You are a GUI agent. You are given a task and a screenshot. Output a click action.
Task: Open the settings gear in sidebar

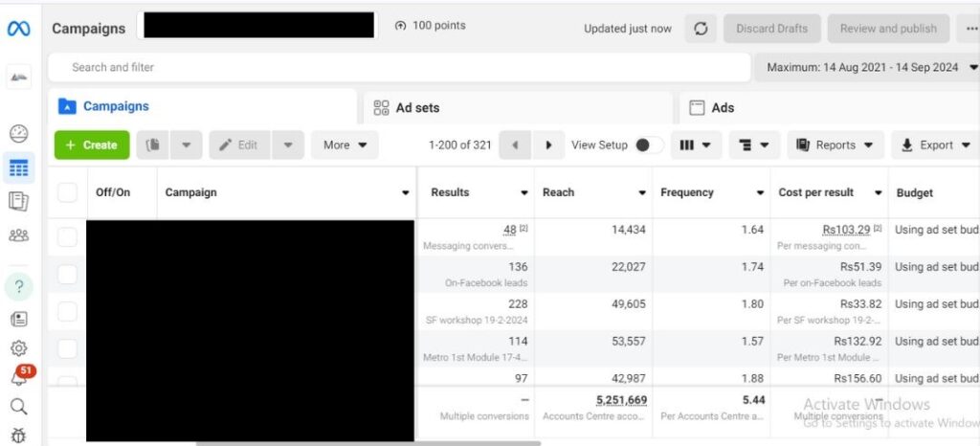(x=18, y=348)
